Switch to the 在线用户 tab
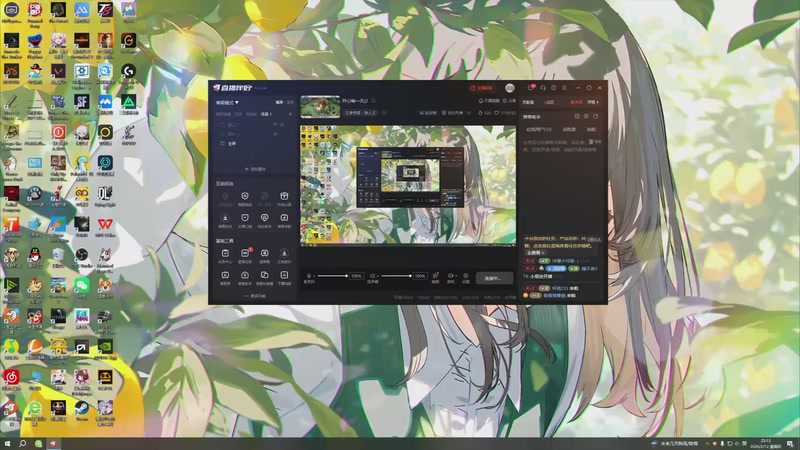This screenshot has width=800, height=450. (539, 130)
